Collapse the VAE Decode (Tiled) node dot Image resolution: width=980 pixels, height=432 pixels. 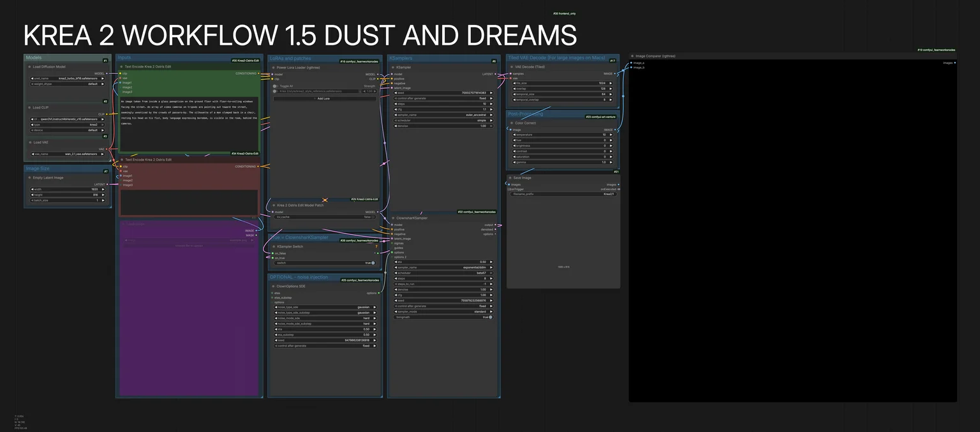512,66
